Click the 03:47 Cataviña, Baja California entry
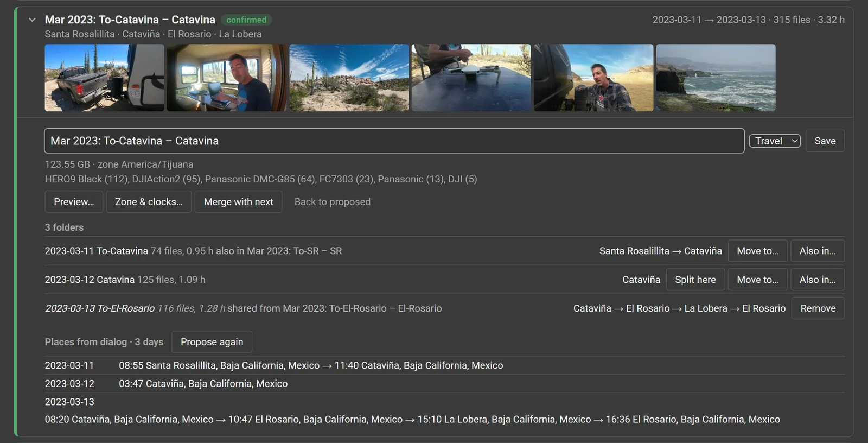Viewport: 868px width, 443px height. 203,383
